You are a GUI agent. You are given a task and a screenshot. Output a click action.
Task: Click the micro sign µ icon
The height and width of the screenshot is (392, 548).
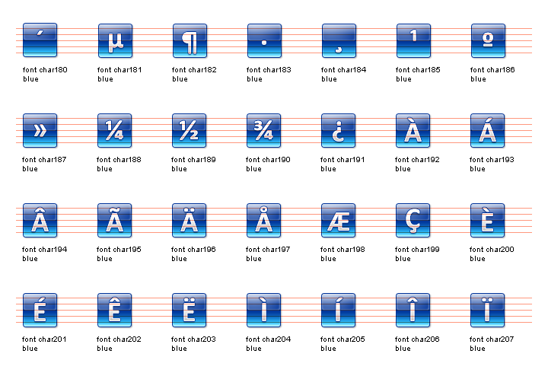click(115, 40)
